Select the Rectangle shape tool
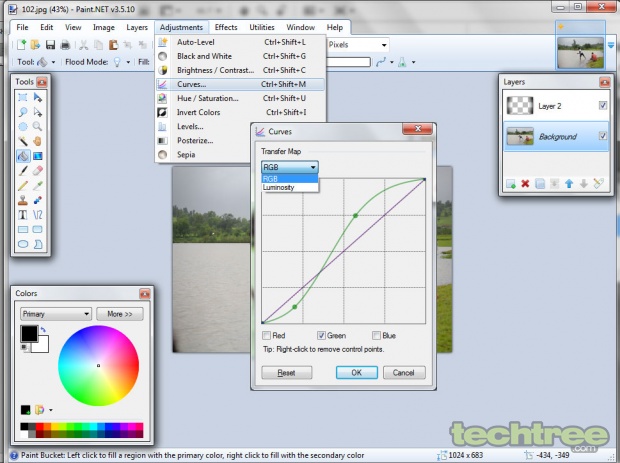 [x=23, y=229]
